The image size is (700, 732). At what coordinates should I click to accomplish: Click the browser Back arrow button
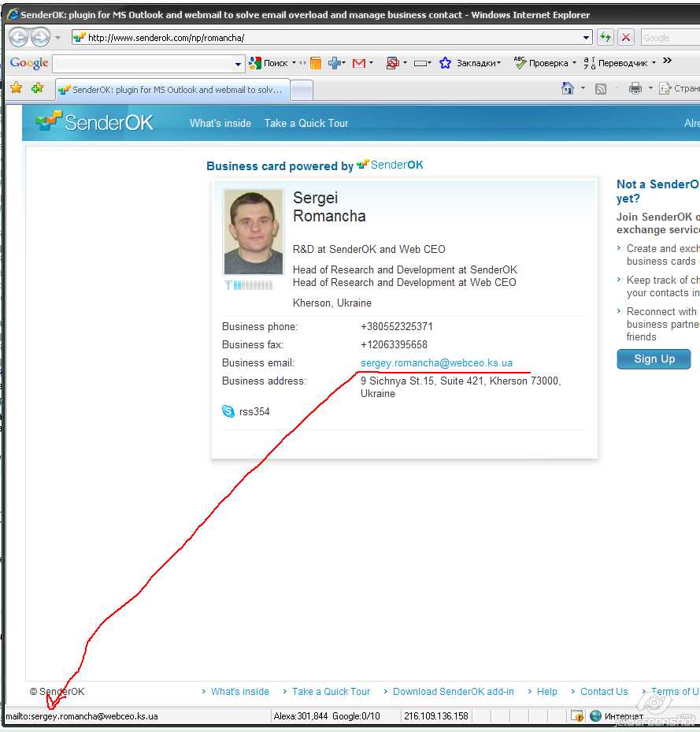click(x=18, y=37)
